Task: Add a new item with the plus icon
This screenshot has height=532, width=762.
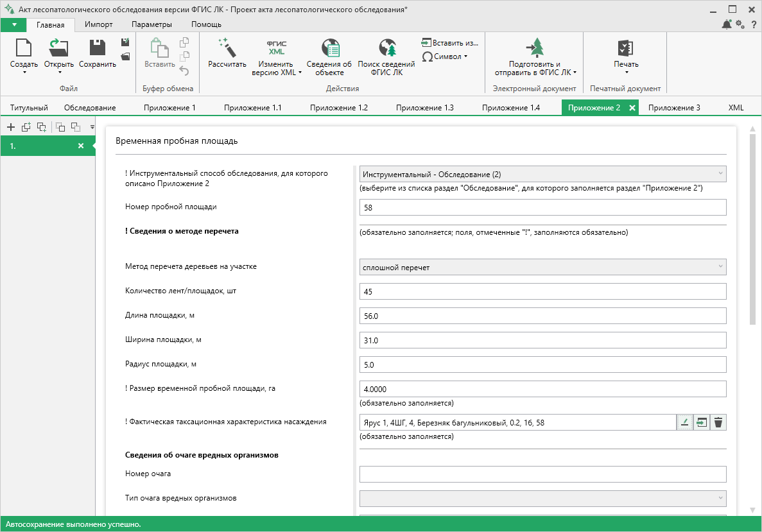Action: point(11,127)
